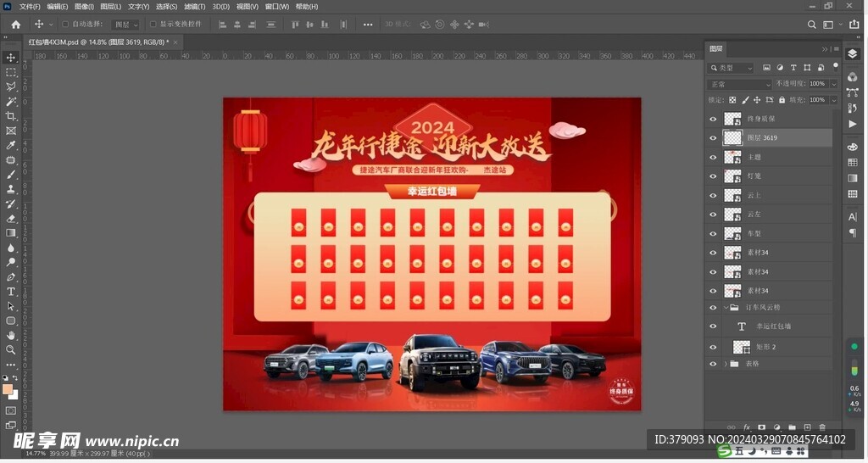This screenshot has height=463, width=868.
Task: Select the Pen tool
Action: [x=10, y=277]
